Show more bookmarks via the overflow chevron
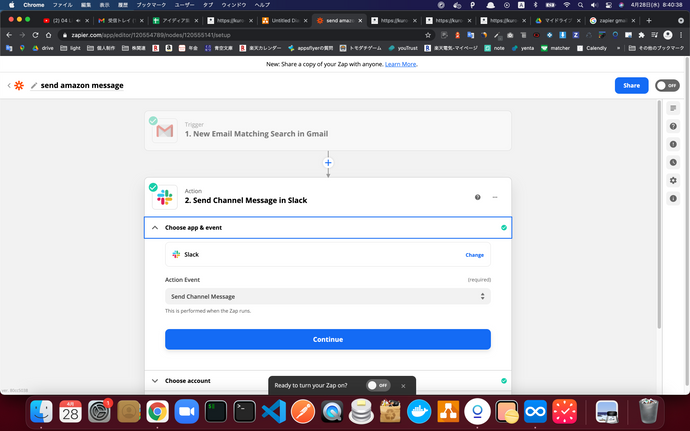Viewport: 690px width, 431px height. (618, 48)
